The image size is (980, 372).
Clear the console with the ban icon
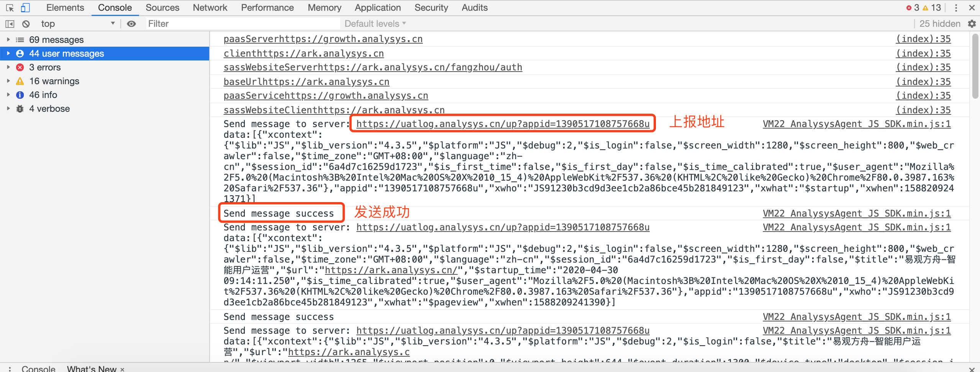(26, 24)
